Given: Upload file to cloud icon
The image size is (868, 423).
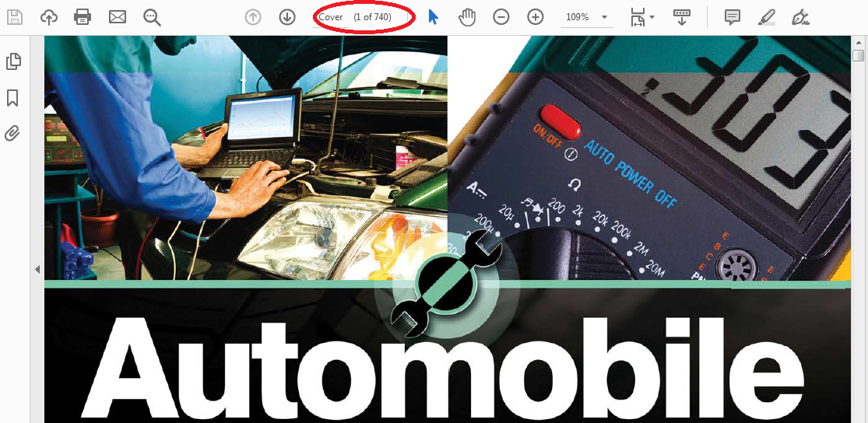Looking at the screenshot, I should click(x=49, y=17).
